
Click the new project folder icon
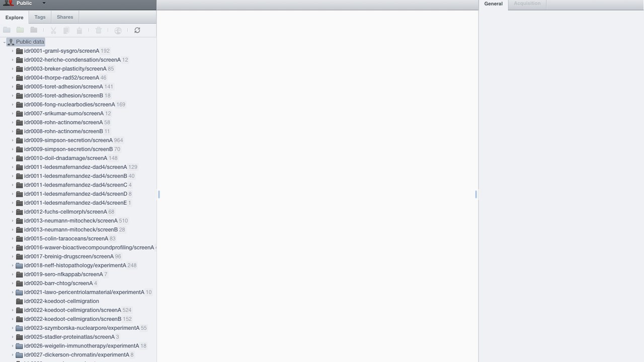click(7, 30)
